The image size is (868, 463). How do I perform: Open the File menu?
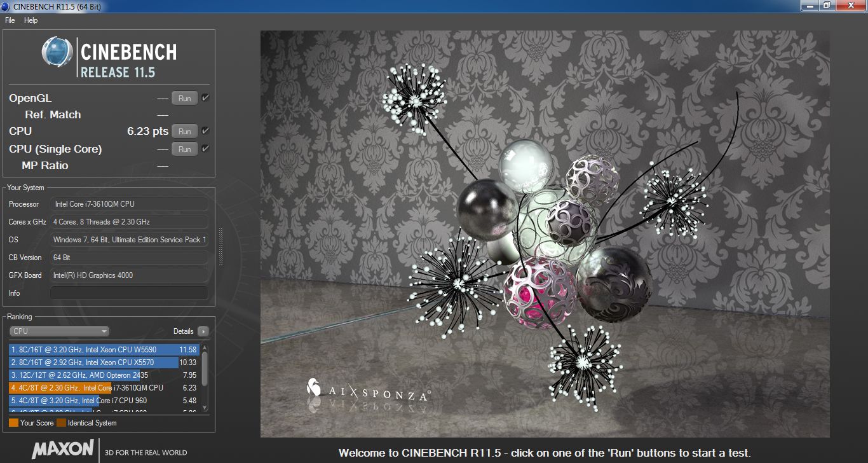coord(10,20)
